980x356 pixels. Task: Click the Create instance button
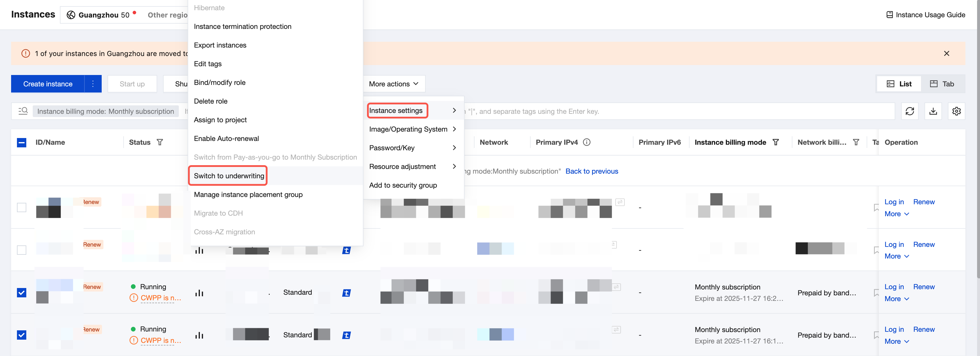point(48,84)
